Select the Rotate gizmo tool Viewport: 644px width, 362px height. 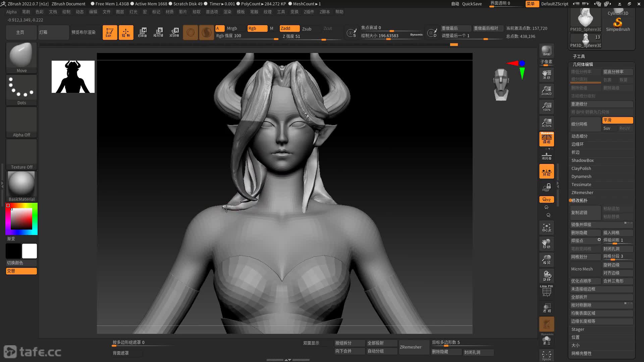coord(174,33)
